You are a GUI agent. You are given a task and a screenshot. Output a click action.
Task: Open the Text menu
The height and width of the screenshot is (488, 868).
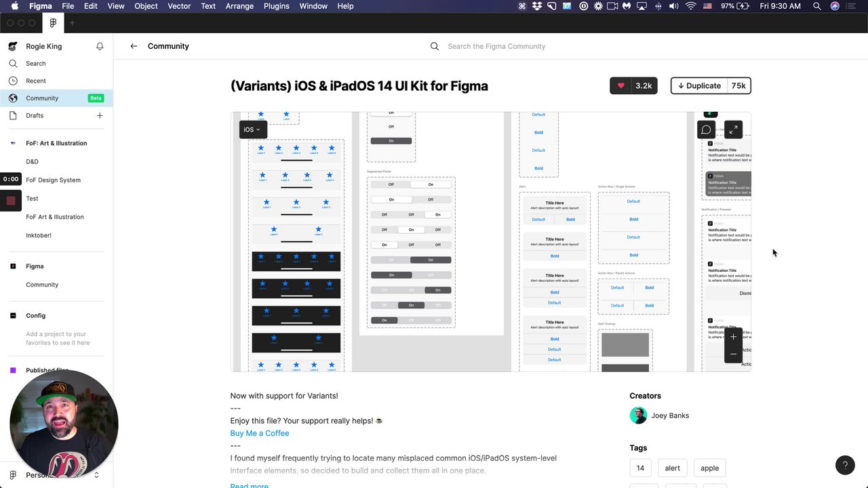pos(208,6)
